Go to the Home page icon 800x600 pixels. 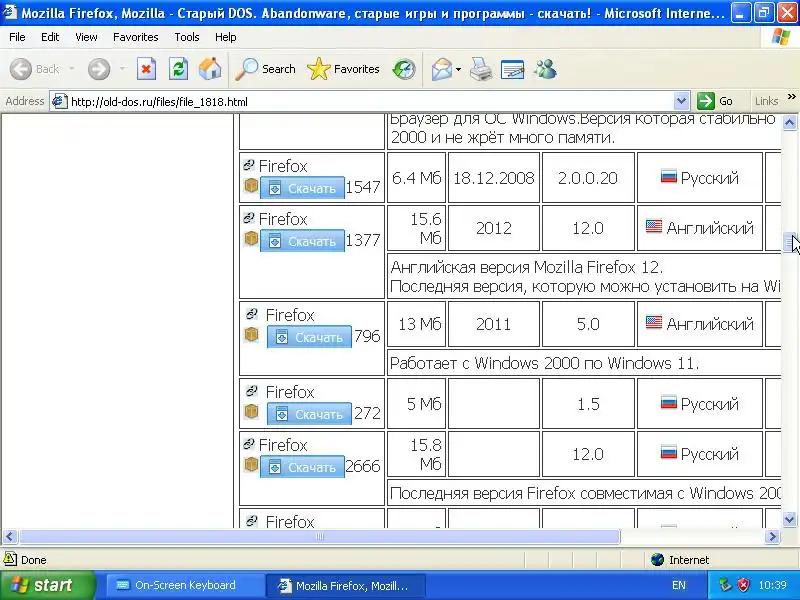(x=210, y=69)
